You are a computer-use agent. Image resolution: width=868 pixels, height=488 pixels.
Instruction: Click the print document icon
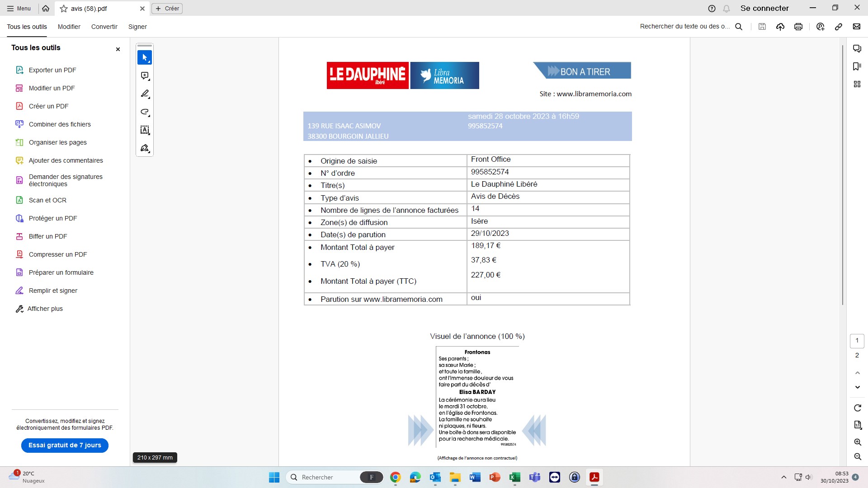[798, 27]
